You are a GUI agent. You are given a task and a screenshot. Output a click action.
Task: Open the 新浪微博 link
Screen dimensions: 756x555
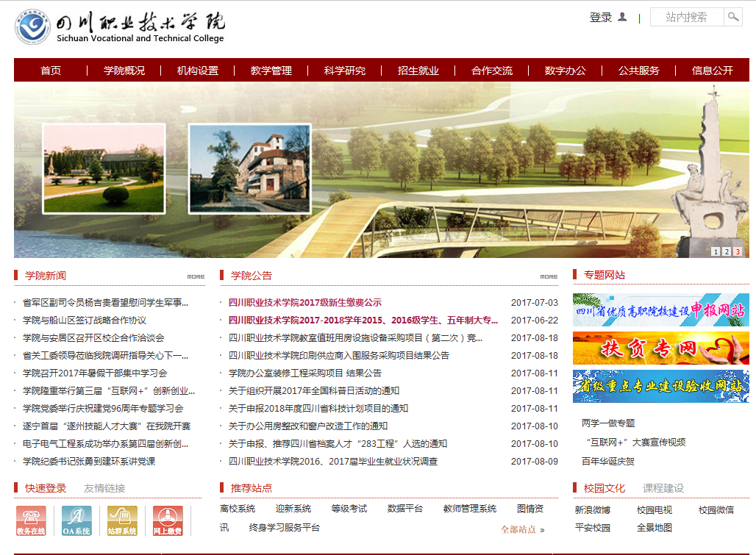pyautogui.click(x=592, y=509)
